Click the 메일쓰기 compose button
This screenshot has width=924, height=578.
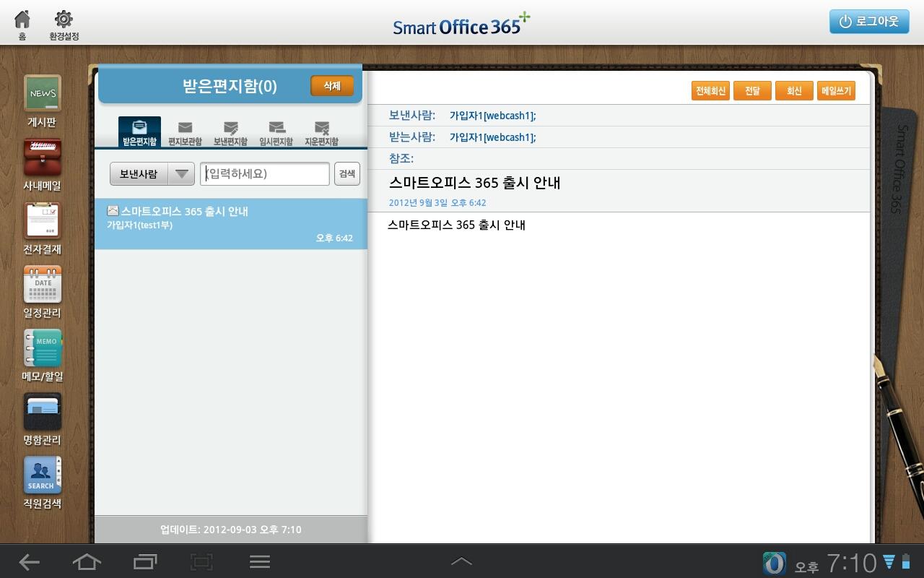[836, 91]
